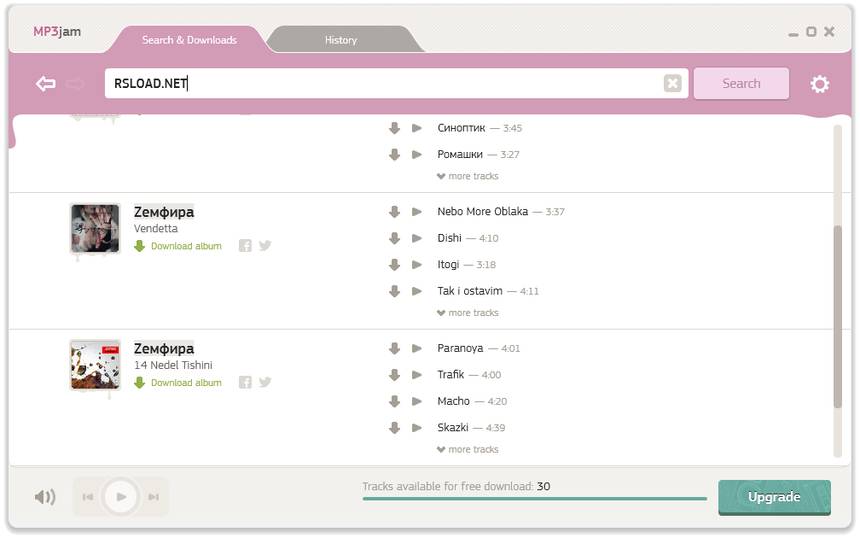Download the track Dishi
The height and width of the screenshot is (538, 860).
[x=394, y=238]
